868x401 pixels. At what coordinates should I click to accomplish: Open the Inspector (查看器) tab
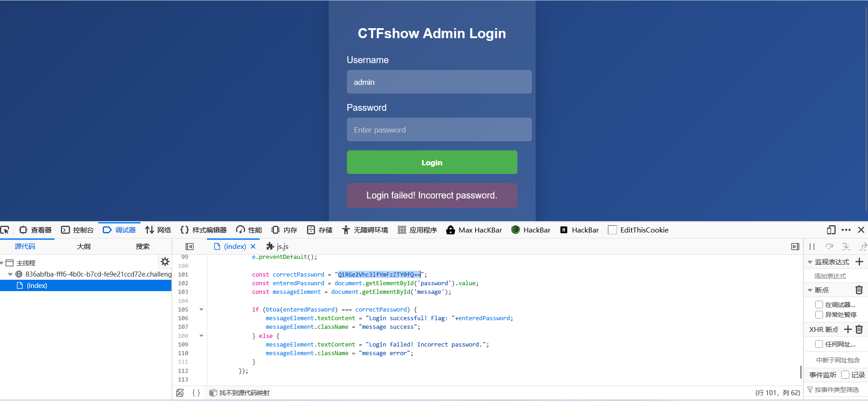tap(35, 230)
